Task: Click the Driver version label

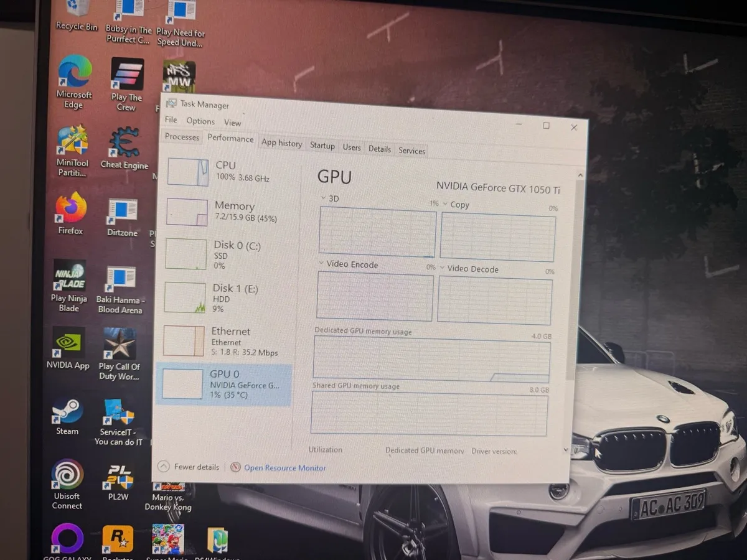Action: coord(494,451)
